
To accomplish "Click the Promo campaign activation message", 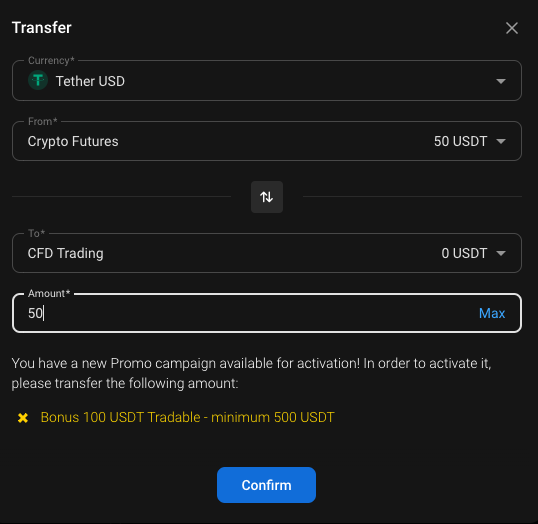I will click(x=251, y=373).
